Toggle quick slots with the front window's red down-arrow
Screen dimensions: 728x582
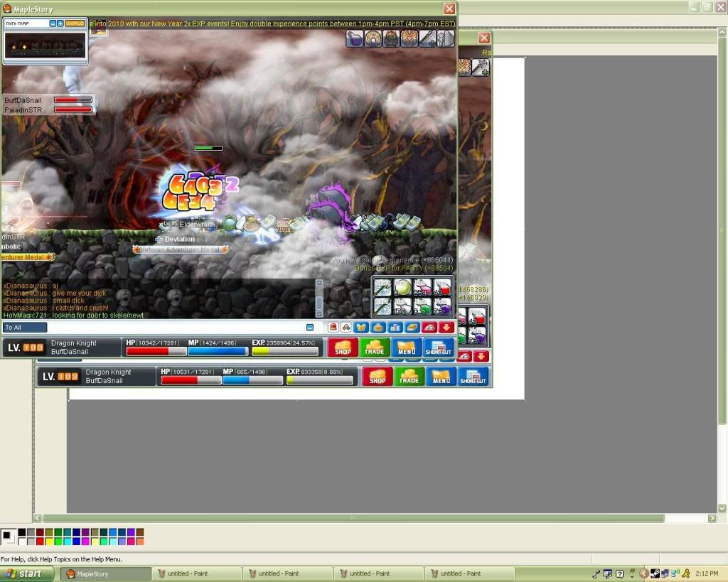(x=446, y=328)
